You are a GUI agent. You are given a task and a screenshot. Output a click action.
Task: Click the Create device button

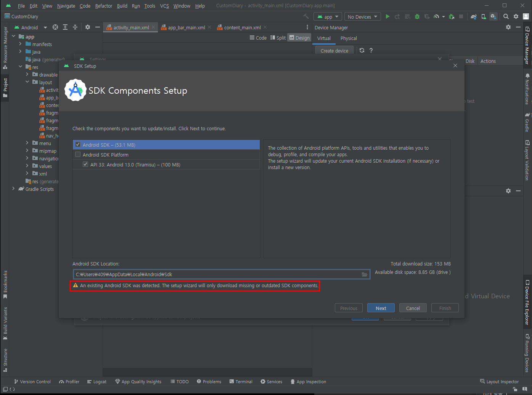point(334,51)
